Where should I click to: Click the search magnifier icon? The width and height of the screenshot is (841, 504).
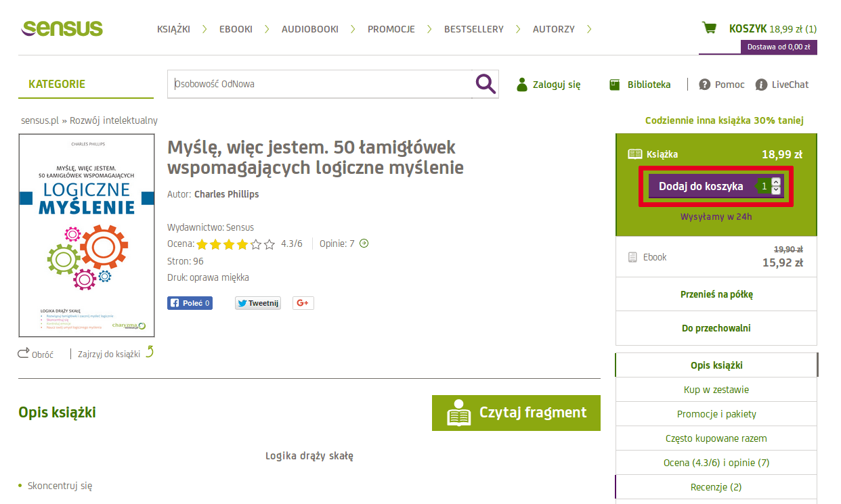coord(486,84)
